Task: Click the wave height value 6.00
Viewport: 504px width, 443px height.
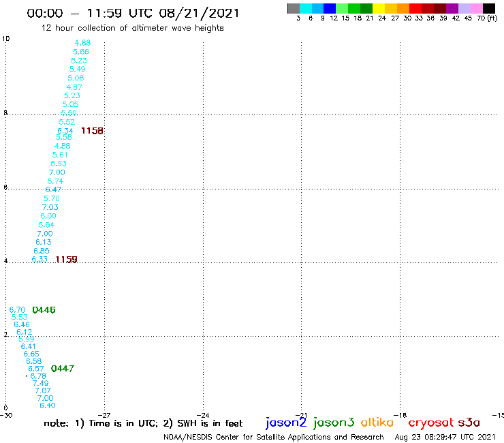Action: point(48,216)
